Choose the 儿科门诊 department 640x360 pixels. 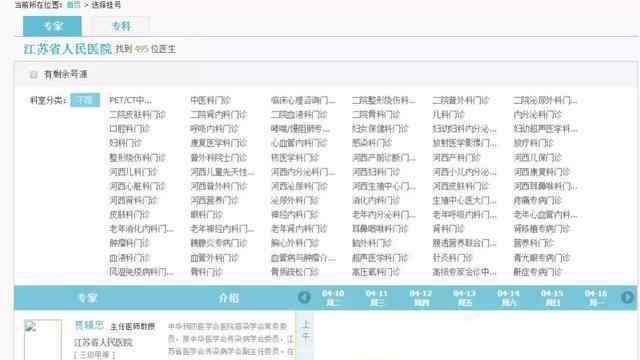click(448, 114)
